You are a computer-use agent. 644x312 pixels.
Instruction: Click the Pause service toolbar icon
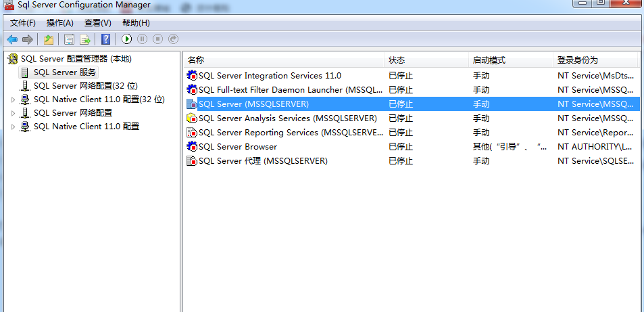tap(142, 39)
